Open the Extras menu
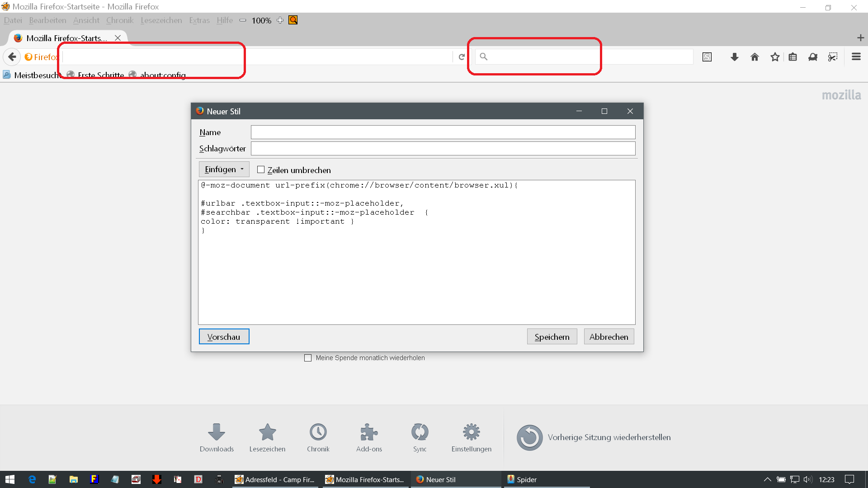868x488 pixels. pos(199,20)
